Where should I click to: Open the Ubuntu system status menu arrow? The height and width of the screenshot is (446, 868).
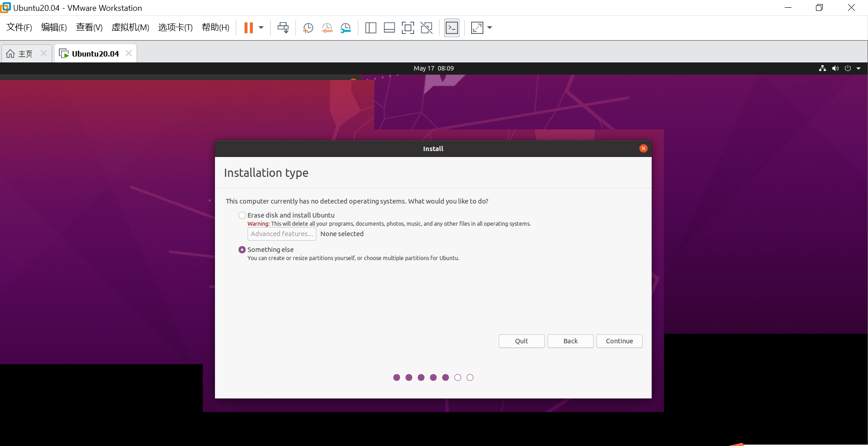(859, 68)
